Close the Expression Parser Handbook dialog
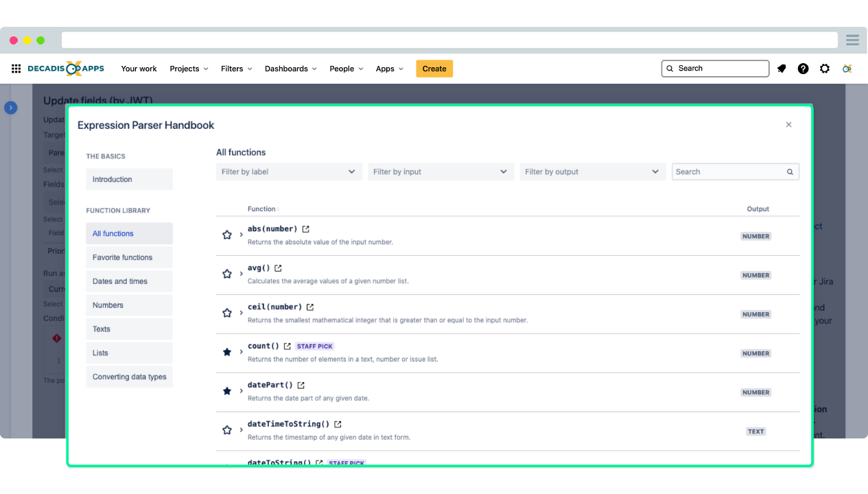This screenshot has height=494, width=868. point(788,125)
